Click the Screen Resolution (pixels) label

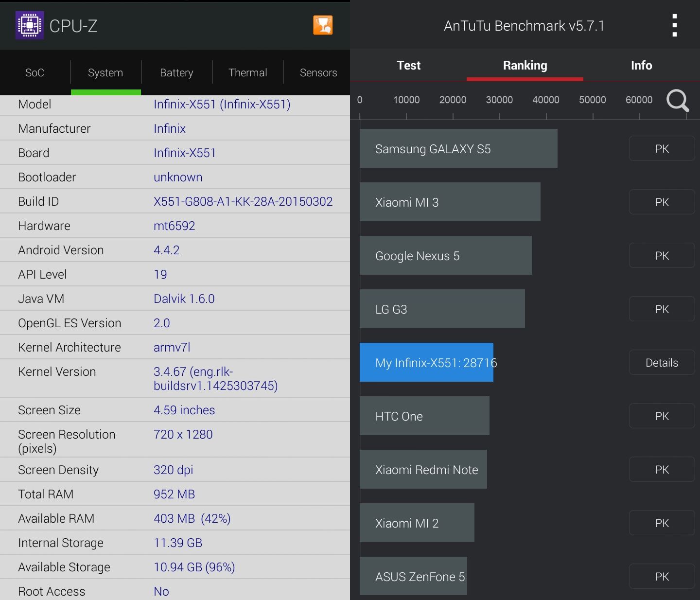click(x=67, y=441)
